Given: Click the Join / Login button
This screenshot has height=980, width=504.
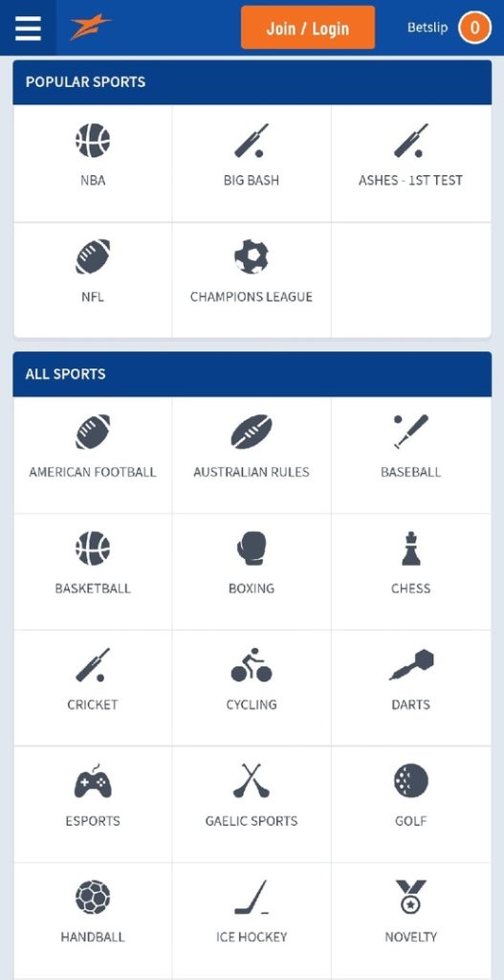Looking at the screenshot, I should pyautogui.click(x=308, y=28).
